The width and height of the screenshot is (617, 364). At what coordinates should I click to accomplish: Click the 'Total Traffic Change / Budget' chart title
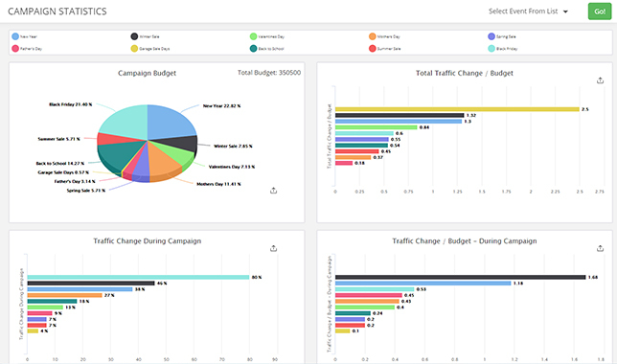(465, 73)
